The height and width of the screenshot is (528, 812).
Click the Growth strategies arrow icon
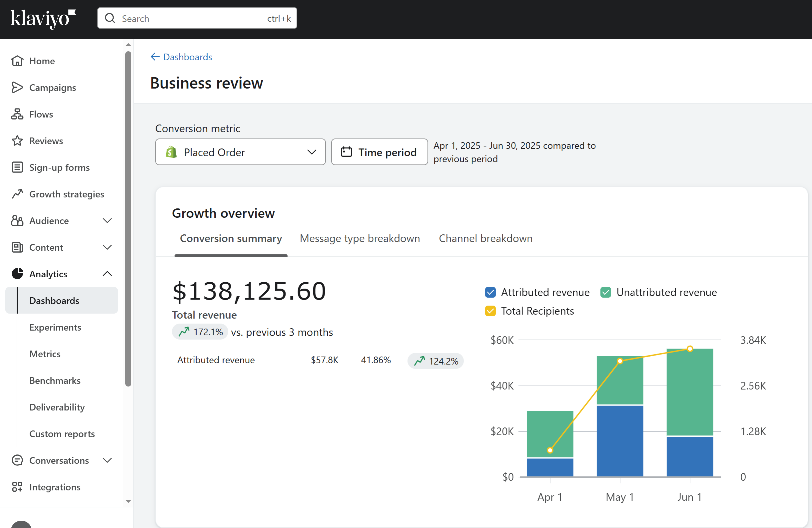[x=17, y=194]
